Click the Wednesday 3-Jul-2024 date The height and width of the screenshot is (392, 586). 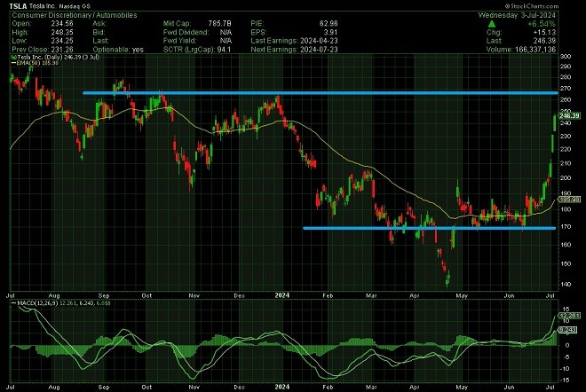click(x=517, y=15)
